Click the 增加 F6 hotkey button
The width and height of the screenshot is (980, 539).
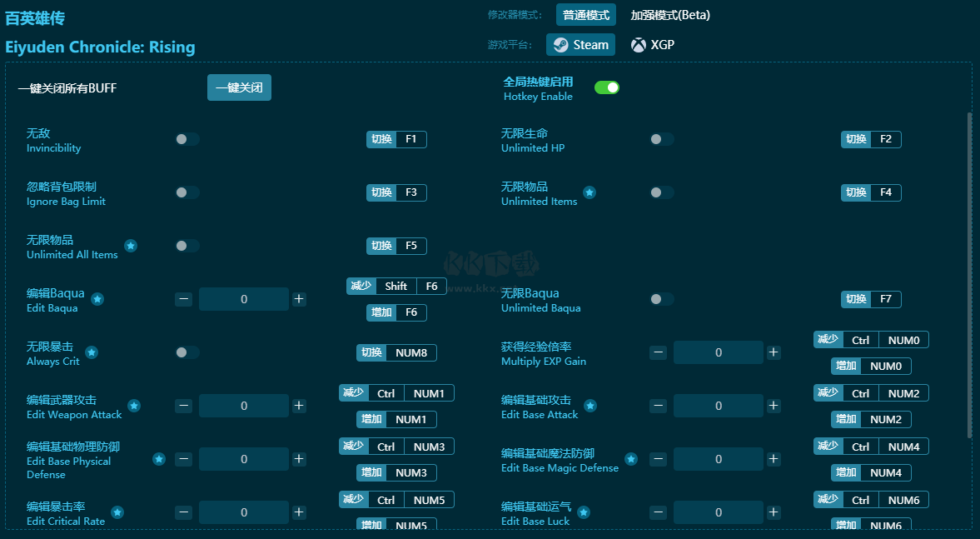[x=397, y=312]
